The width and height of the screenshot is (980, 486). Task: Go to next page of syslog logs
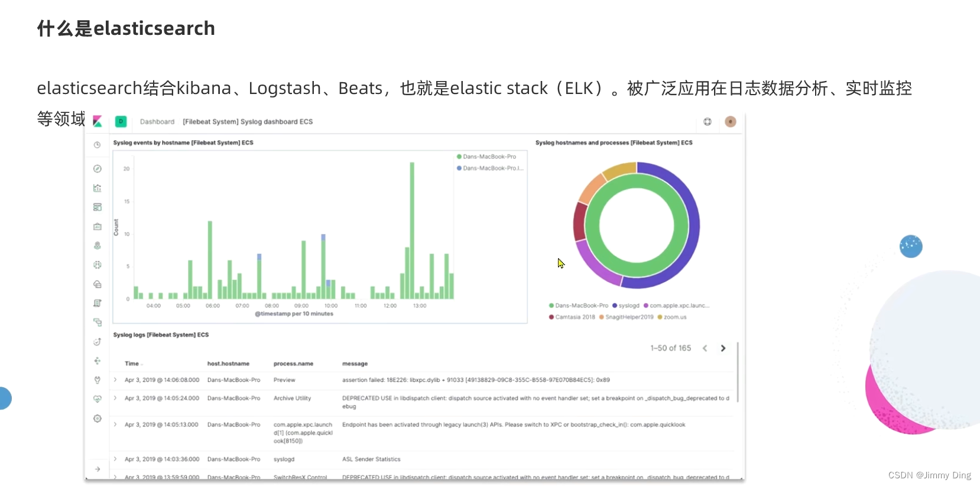[x=723, y=348]
